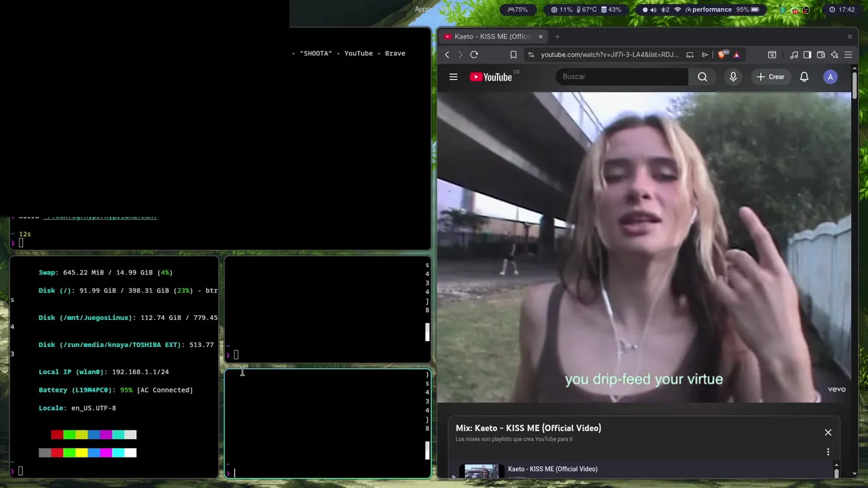868x488 pixels.
Task: Click the YouTube search magnifier button
Action: click(x=703, y=77)
